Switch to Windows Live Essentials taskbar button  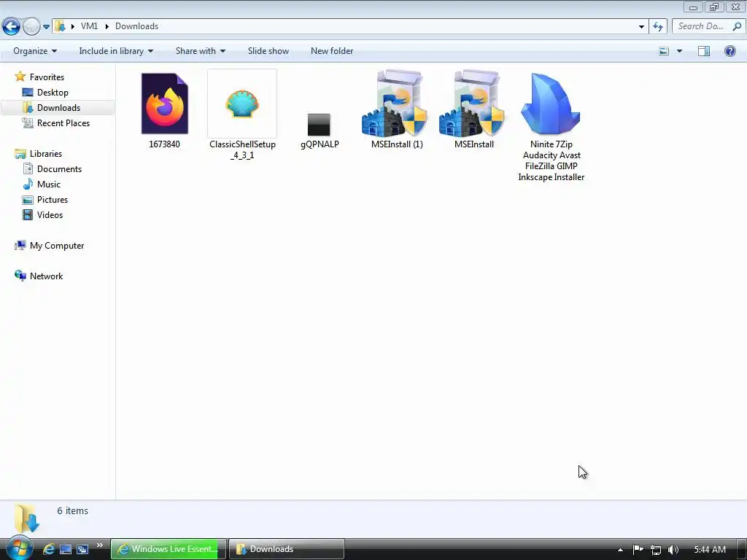(169, 549)
